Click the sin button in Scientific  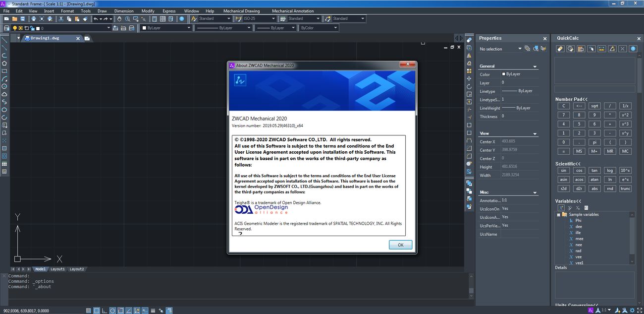click(x=563, y=171)
